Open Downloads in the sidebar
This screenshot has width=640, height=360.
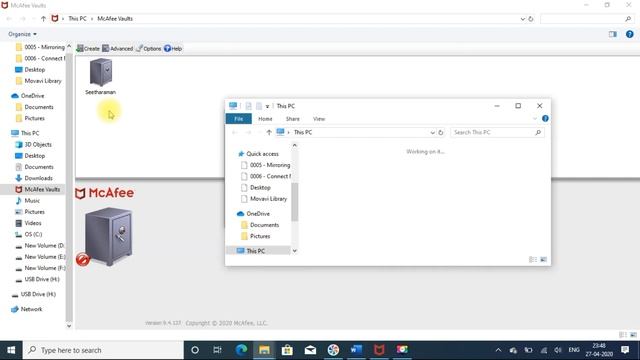(34, 178)
